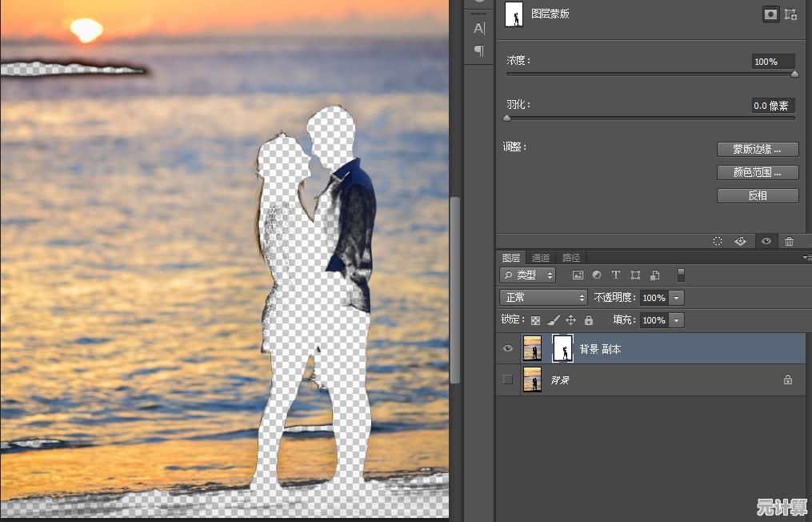812x522 pixels.
Task: Filter layers by type layer (T icon)
Action: (616, 275)
